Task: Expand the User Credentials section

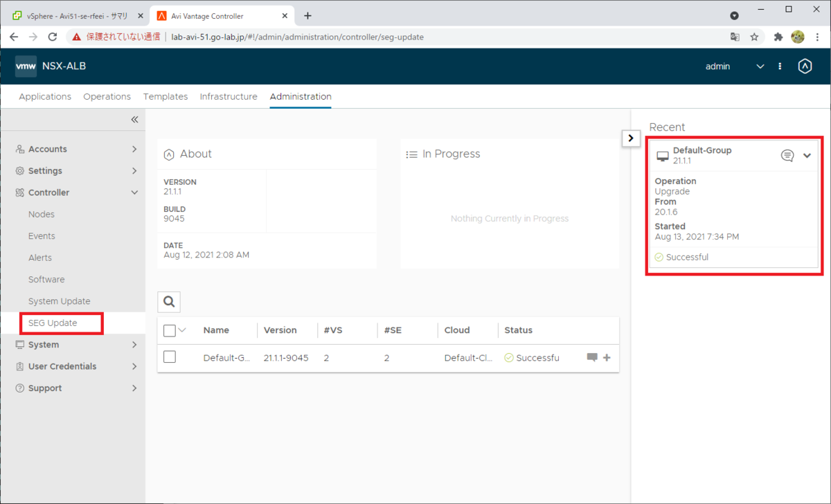Action: point(73,366)
